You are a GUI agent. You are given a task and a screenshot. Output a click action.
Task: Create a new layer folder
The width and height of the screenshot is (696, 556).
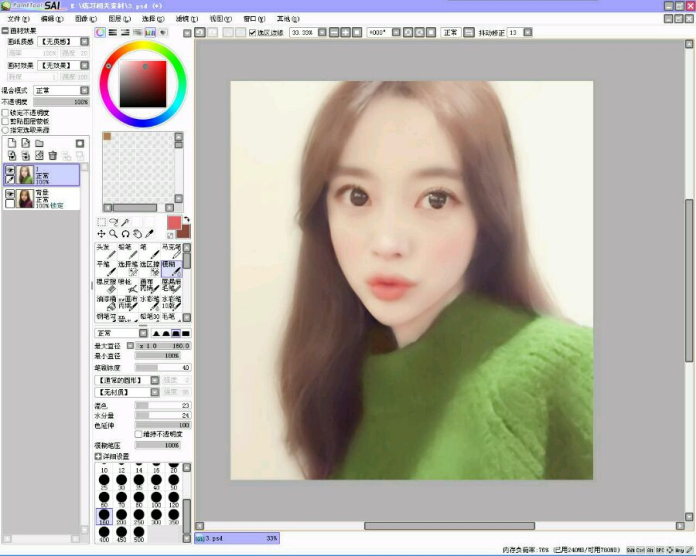point(40,143)
